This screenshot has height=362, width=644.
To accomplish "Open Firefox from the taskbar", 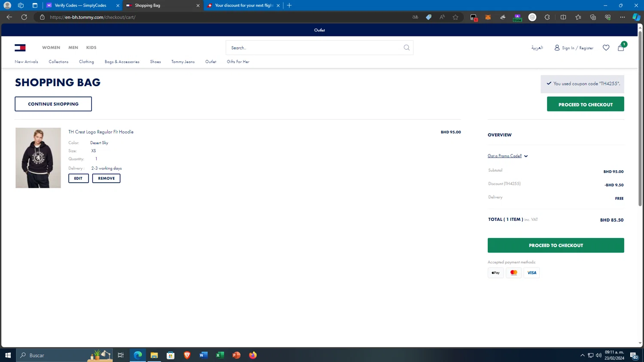I will 253,355.
